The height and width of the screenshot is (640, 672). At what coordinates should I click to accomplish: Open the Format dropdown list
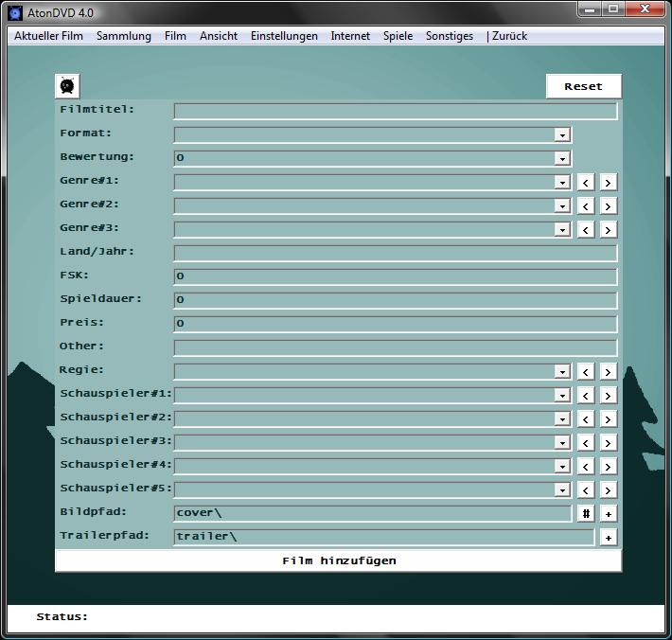click(562, 134)
